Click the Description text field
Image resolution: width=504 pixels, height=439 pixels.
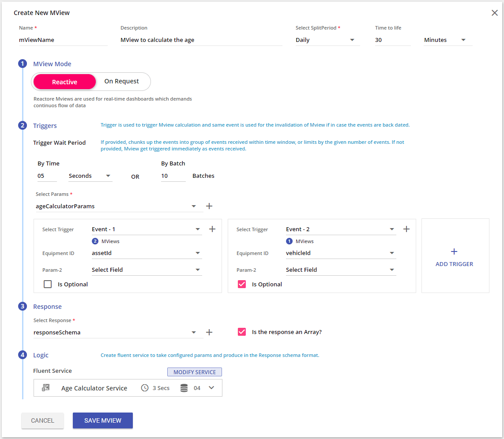click(x=201, y=40)
